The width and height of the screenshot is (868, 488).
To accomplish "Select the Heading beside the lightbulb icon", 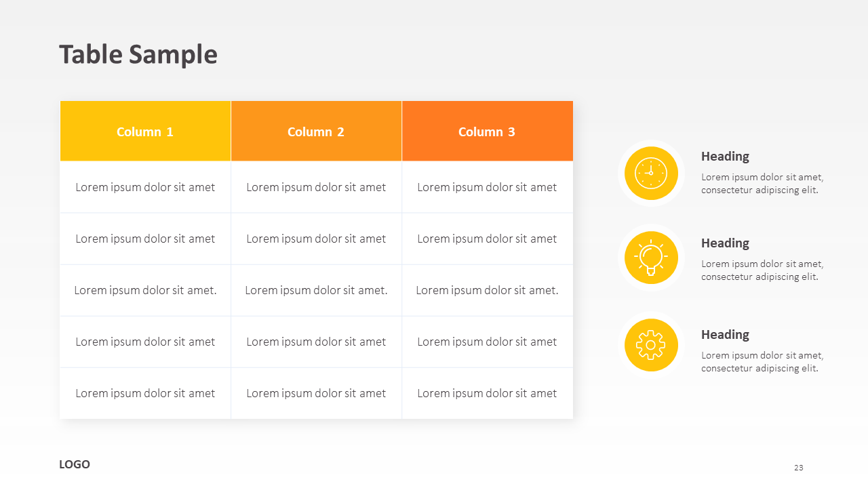I will click(x=725, y=243).
